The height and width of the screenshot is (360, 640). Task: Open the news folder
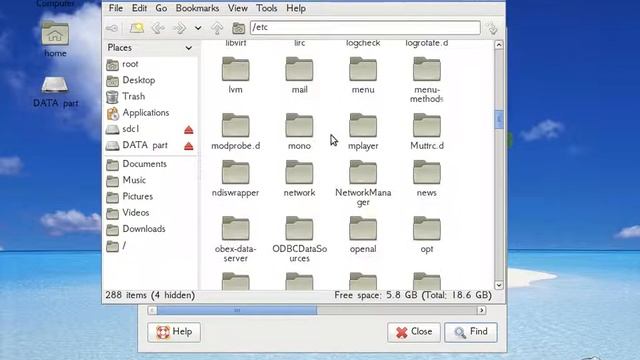(x=427, y=178)
